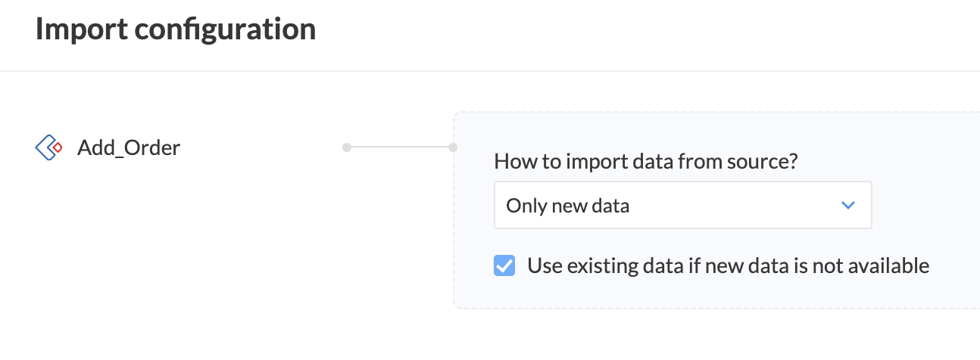Viewport: 980px width, 360px height.
Task: Open the import method dropdown
Action: pyautogui.click(x=682, y=205)
